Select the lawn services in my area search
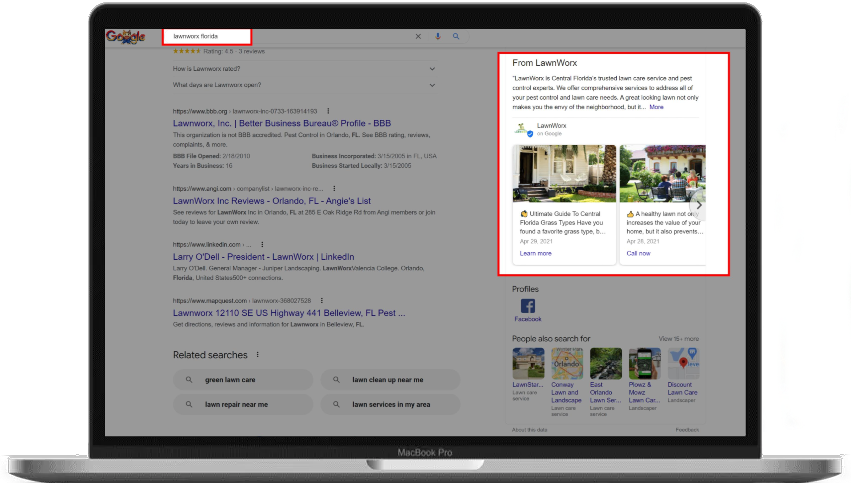Image resolution: width=851 pixels, height=483 pixels. click(x=390, y=404)
